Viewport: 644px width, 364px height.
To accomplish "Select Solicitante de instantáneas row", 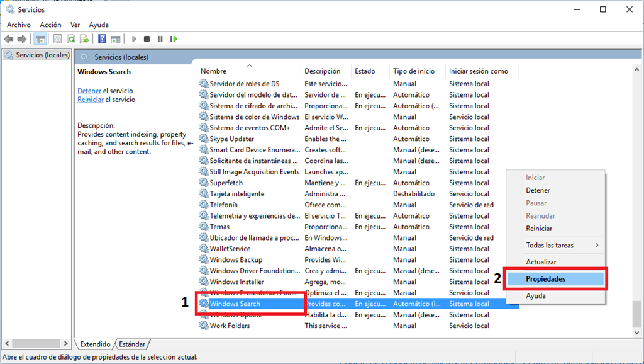I will click(x=358, y=161).
